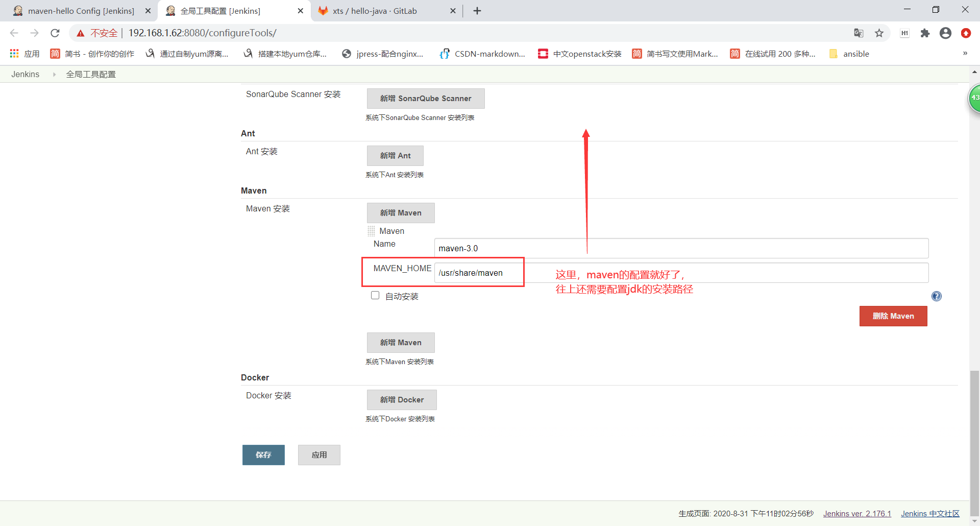Image resolution: width=980 pixels, height=526 pixels.
Task: Close the GitLab hello-java tab
Action: (x=453, y=11)
